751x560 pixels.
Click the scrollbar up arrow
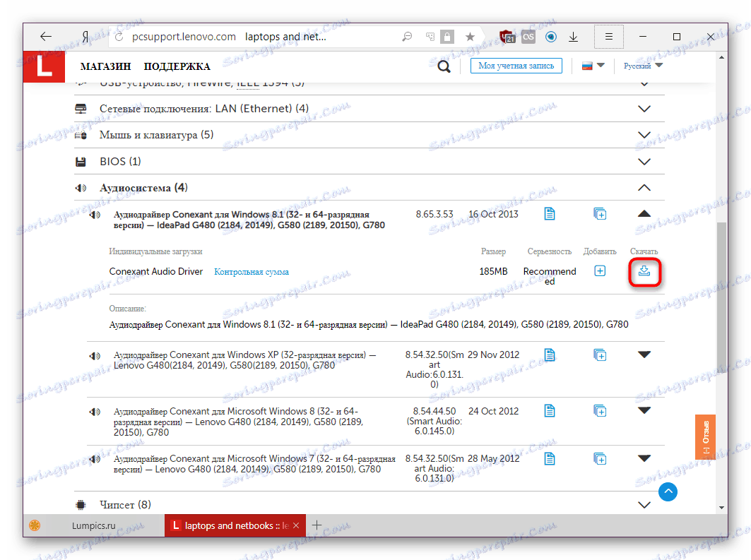(x=721, y=57)
